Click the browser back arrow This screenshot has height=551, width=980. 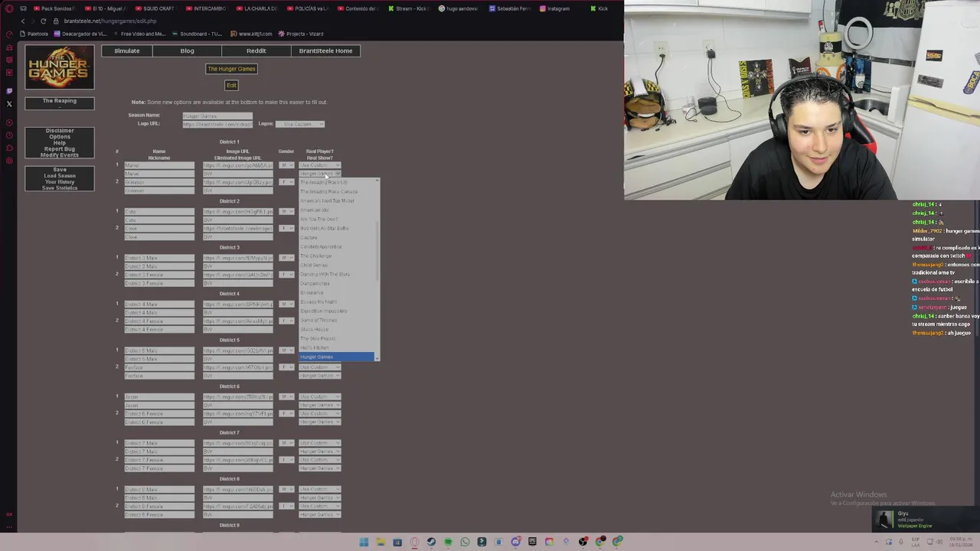coord(22,21)
